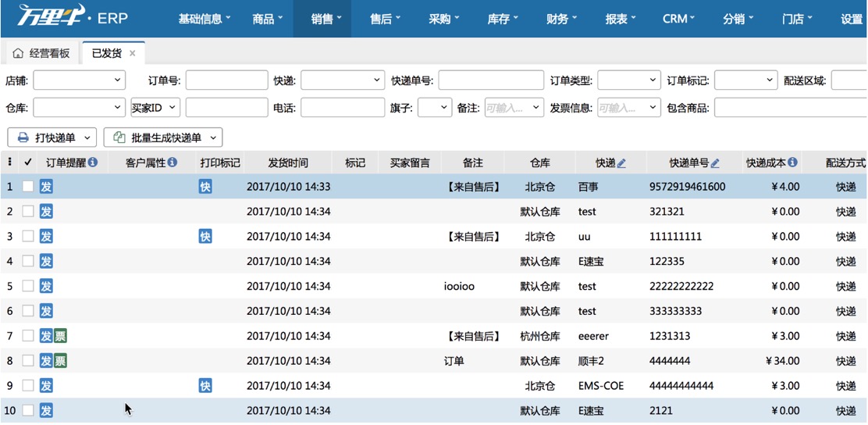Open the 基础信息 menu

(x=205, y=19)
